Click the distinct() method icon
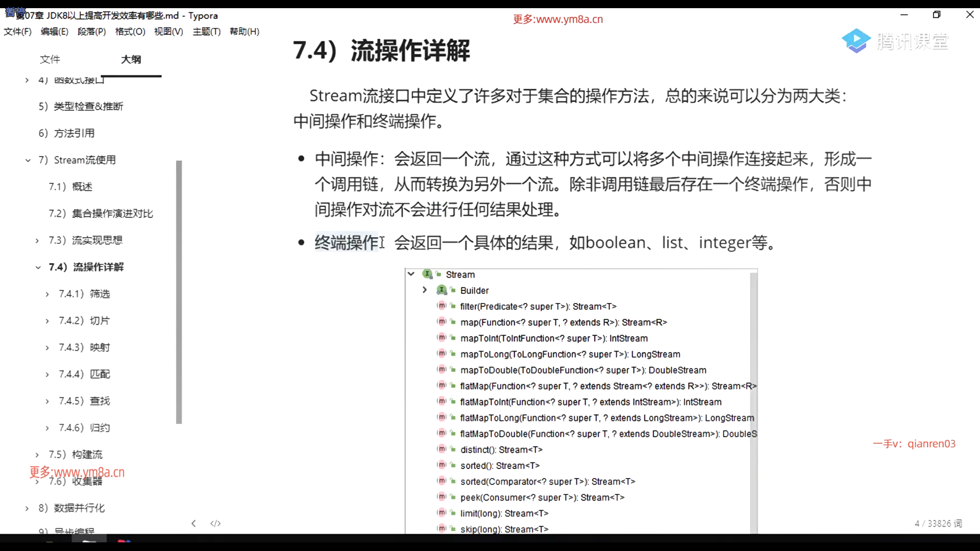 point(442,449)
